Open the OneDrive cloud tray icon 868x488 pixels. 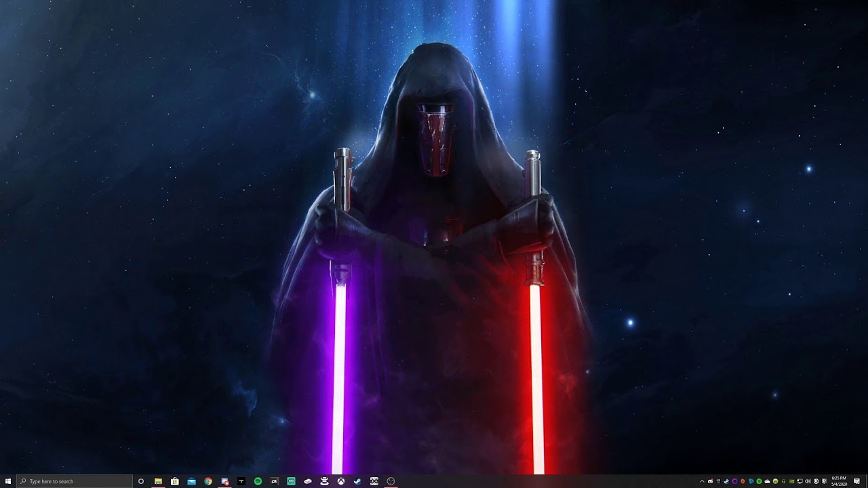click(x=767, y=481)
